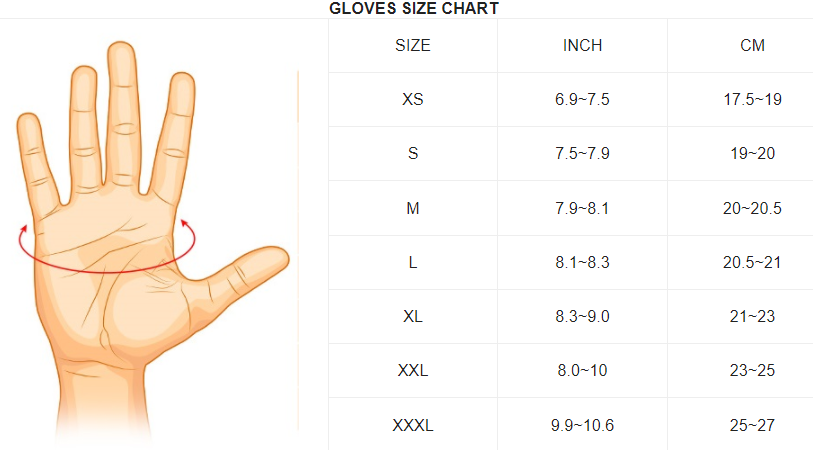
Task: Click the 6.9~7.5 inch value
Action: (x=582, y=100)
